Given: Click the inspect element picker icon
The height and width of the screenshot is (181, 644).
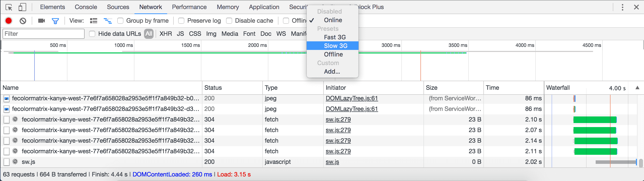Looking at the screenshot, I should [x=9, y=7].
